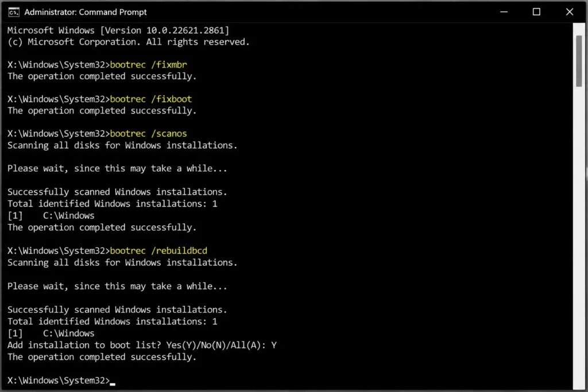Click the Microsoft Corporation copyright line
The height and width of the screenshot is (392, 588).
click(x=128, y=42)
